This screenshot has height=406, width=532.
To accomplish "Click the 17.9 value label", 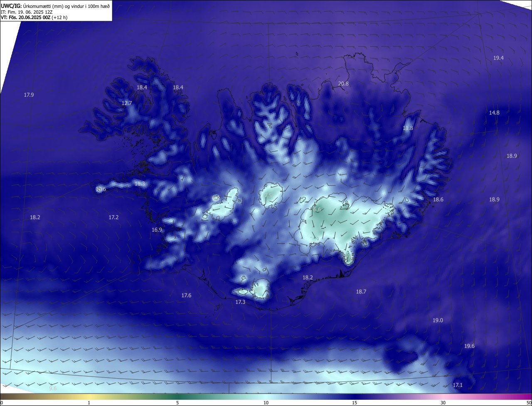I will tap(29, 95).
